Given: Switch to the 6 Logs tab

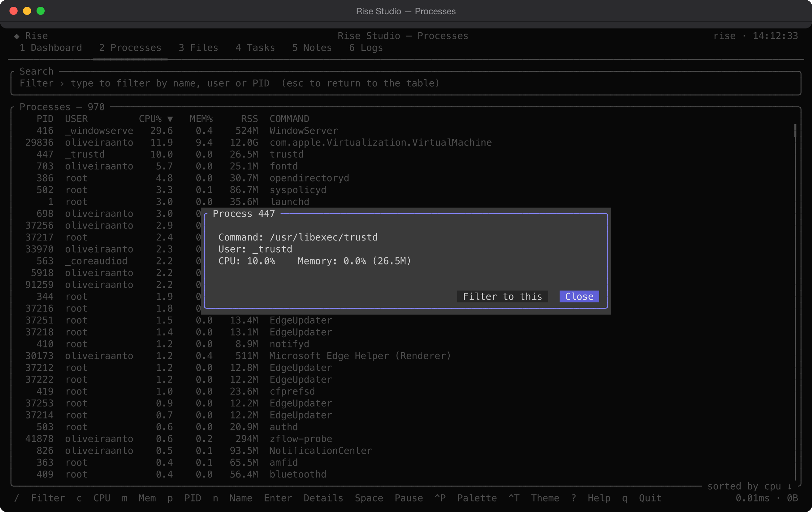Looking at the screenshot, I should click(x=366, y=48).
